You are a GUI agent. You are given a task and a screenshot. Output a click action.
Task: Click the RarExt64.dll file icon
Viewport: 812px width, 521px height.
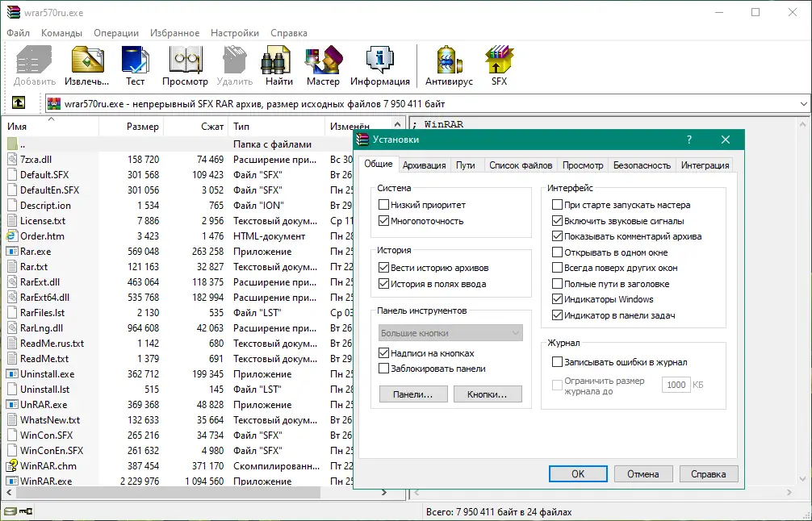[12, 298]
